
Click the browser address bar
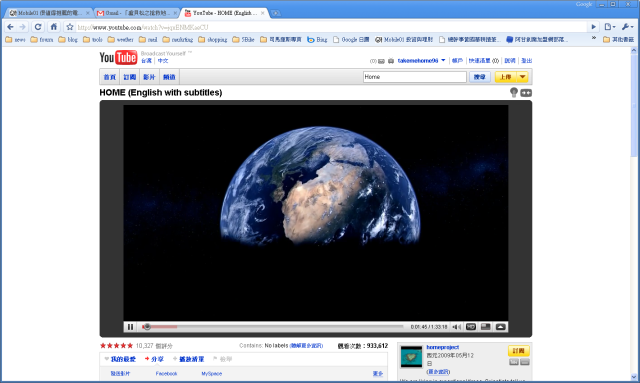pos(331,27)
